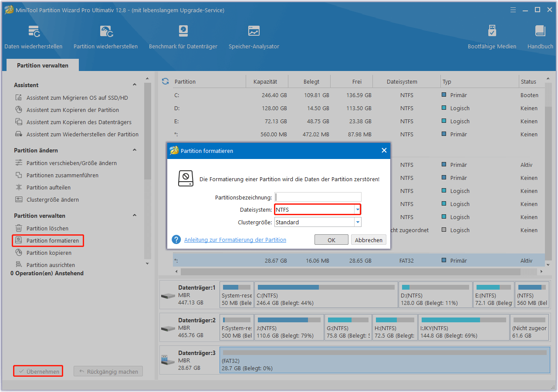The height and width of the screenshot is (392, 558).
Task: Sort by Belegt column header
Action: pyautogui.click(x=311, y=81)
